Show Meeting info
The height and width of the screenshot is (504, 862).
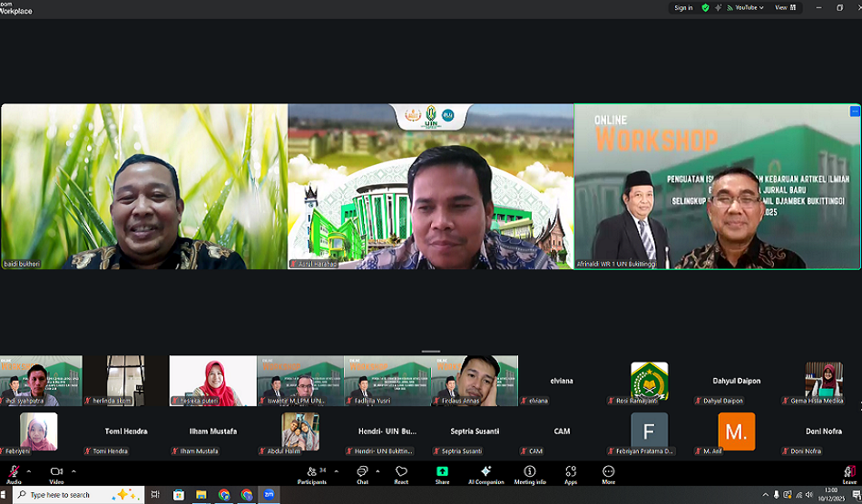[x=530, y=474]
